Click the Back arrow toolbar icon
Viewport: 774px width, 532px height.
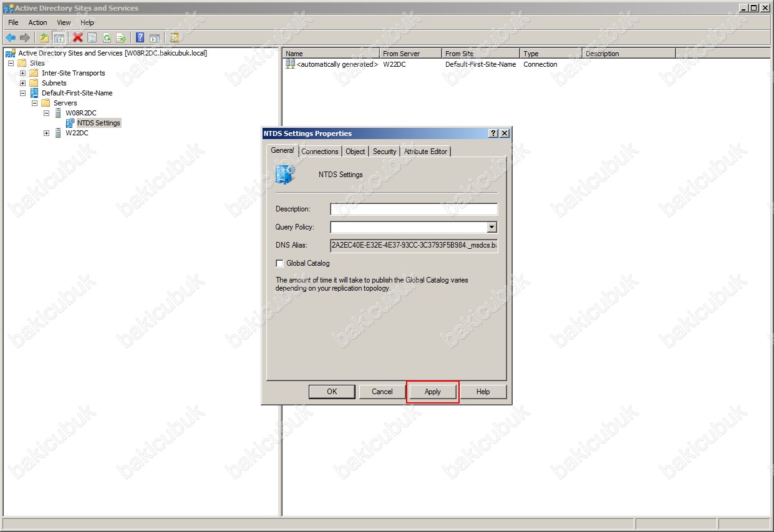11,37
